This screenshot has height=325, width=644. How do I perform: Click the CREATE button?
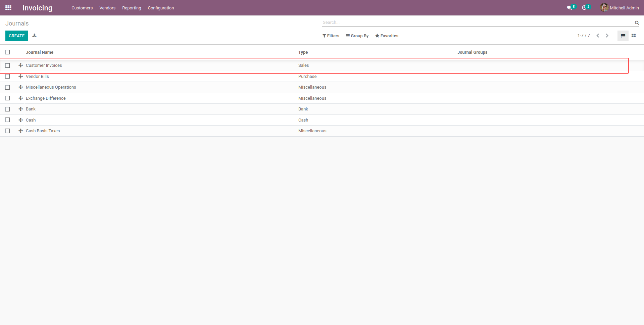click(16, 36)
